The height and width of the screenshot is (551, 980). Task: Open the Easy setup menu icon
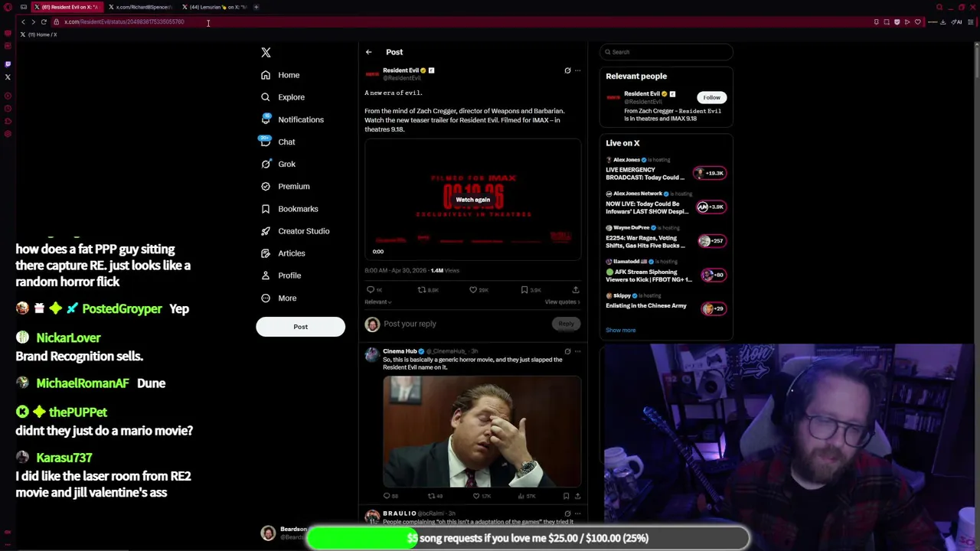click(971, 22)
